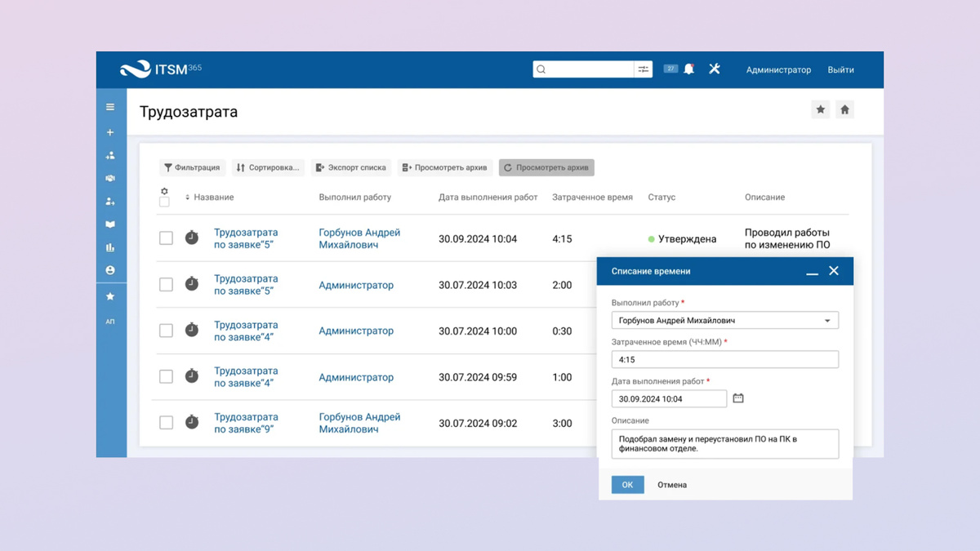Click Просмотреть архив button with archive icon
This screenshot has width=980, height=551.
coord(445,167)
